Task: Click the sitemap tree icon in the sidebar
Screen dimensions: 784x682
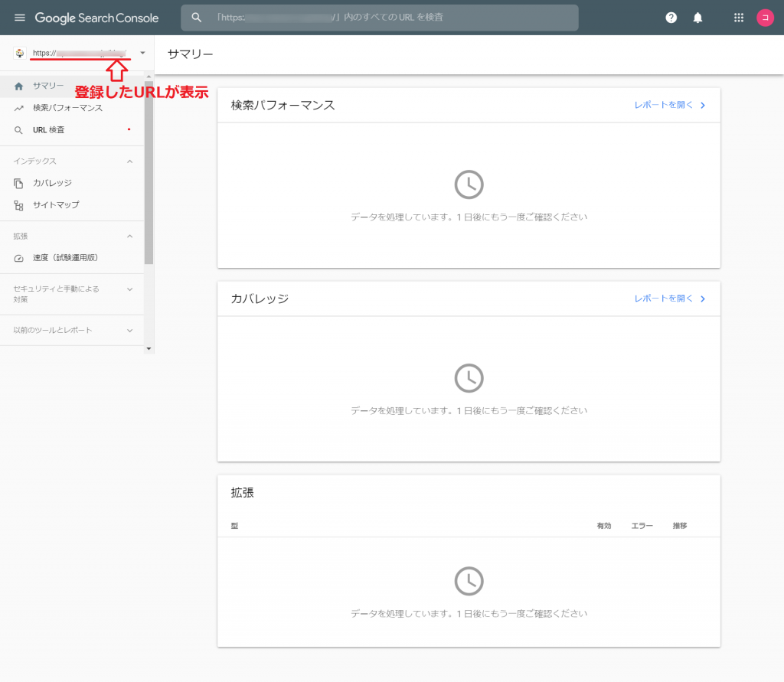Action: tap(19, 205)
